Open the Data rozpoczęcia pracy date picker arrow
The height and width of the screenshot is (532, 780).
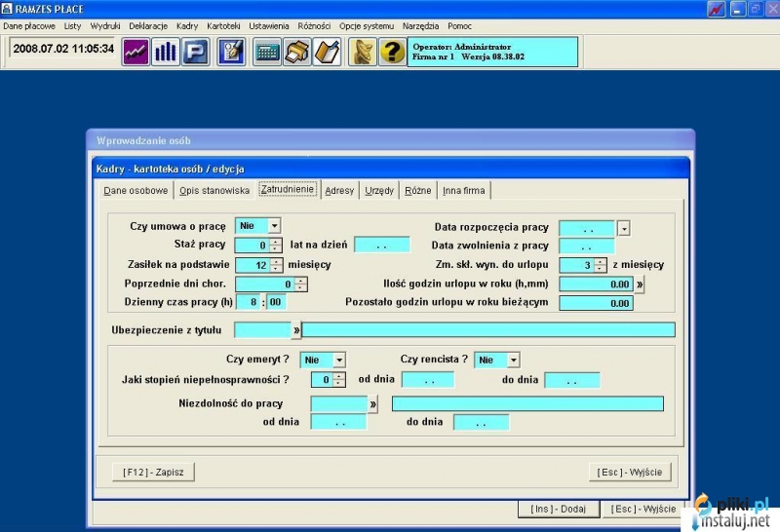[x=624, y=228]
